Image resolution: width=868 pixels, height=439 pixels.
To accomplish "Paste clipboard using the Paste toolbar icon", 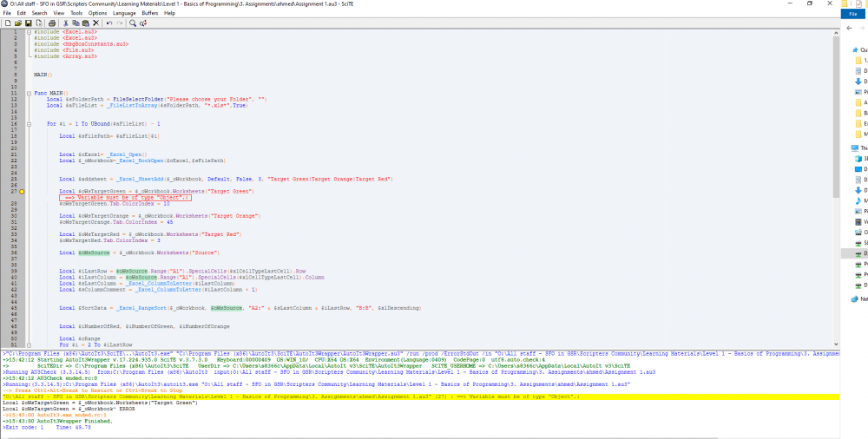I will (85, 23).
